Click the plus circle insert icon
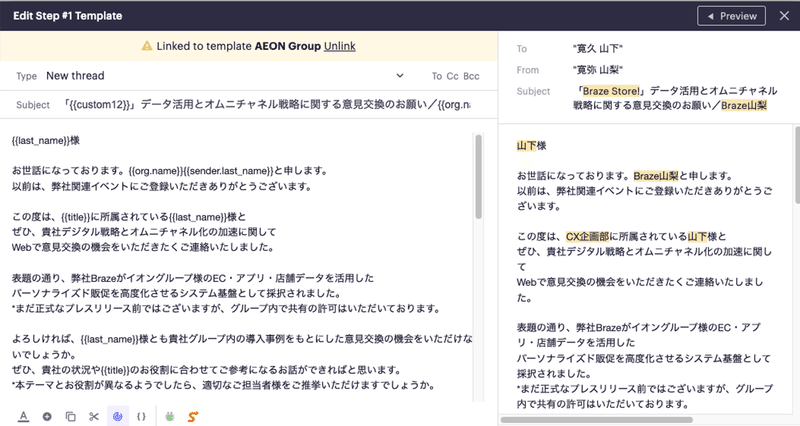The image size is (800, 426). coord(47,417)
